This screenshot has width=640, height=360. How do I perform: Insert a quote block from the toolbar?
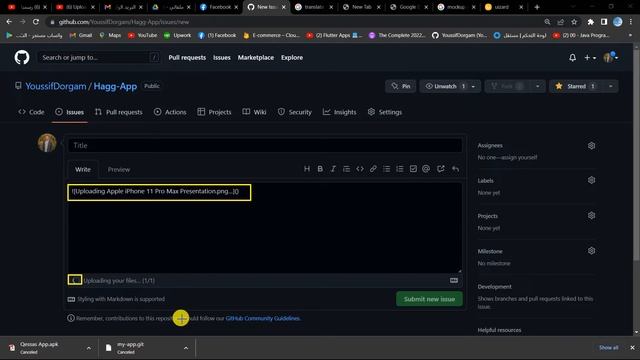(346, 169)
